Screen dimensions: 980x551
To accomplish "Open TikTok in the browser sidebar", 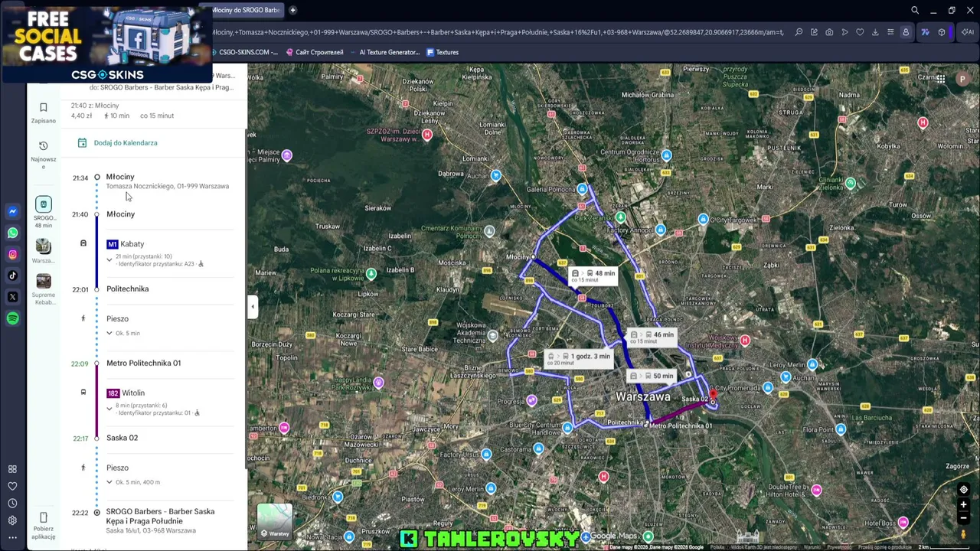I will [12, 275].
